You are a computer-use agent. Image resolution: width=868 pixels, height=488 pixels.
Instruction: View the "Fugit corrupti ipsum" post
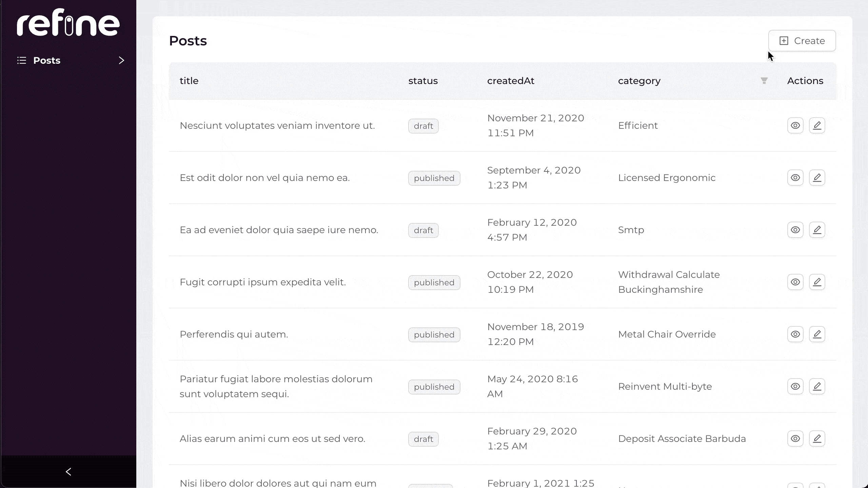point(795,282)
